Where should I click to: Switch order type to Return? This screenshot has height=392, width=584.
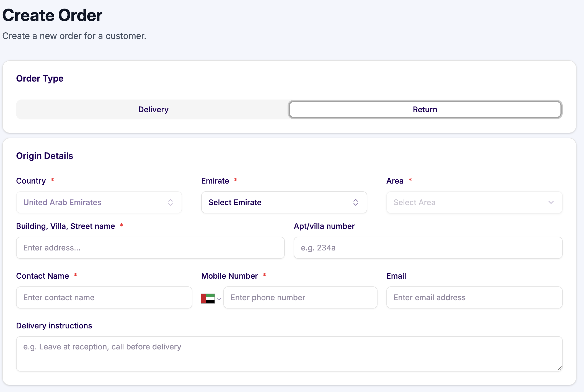(425, 109)
